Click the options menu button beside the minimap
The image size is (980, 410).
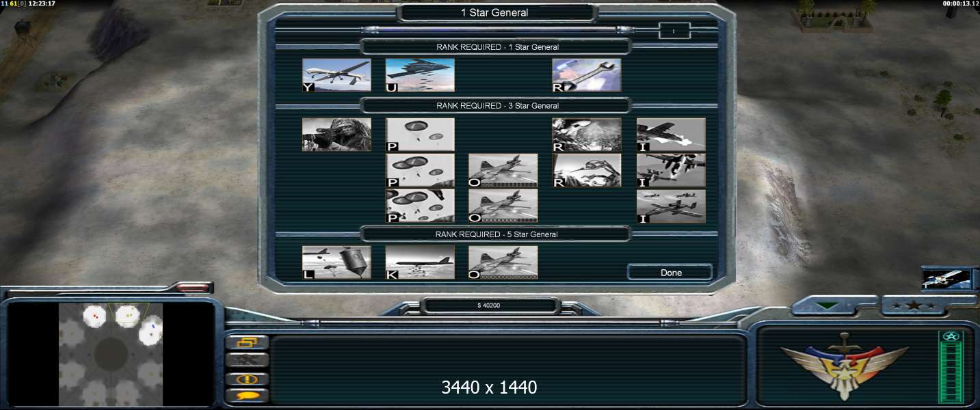246,343
